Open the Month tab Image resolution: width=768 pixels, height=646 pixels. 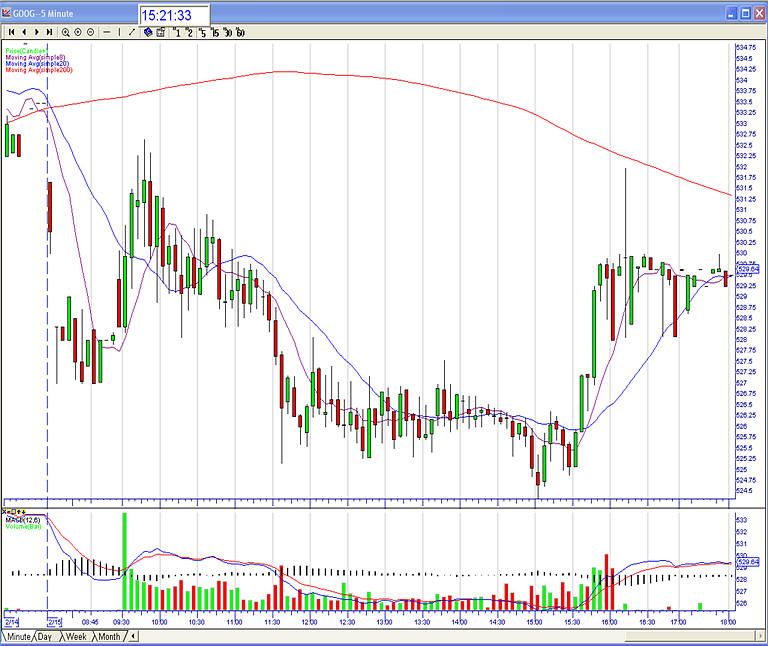click(x=109, y=636)
